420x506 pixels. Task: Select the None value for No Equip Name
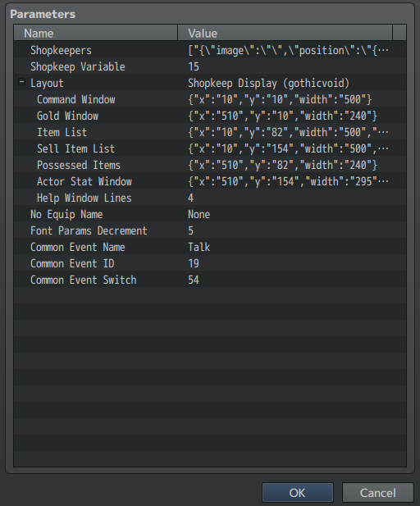199,214
